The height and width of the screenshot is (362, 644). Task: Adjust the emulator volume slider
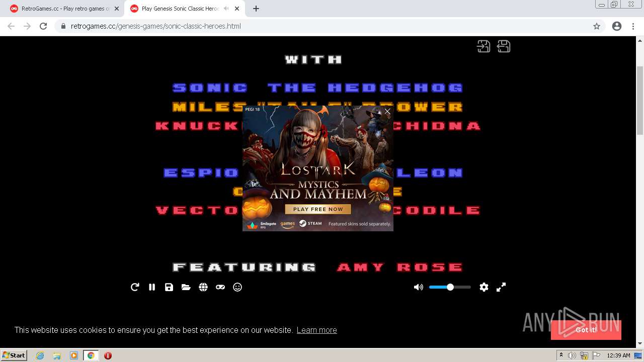pos(450,287)
